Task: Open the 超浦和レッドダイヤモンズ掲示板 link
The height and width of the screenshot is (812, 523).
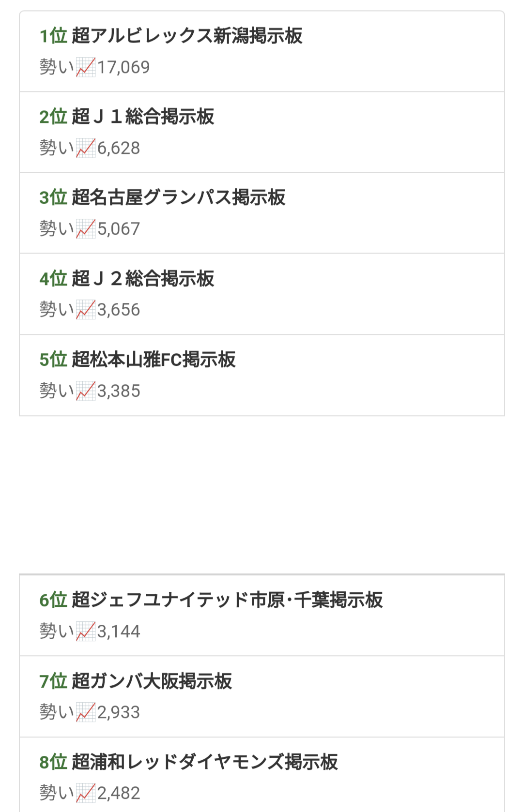Action: (205, 762)
